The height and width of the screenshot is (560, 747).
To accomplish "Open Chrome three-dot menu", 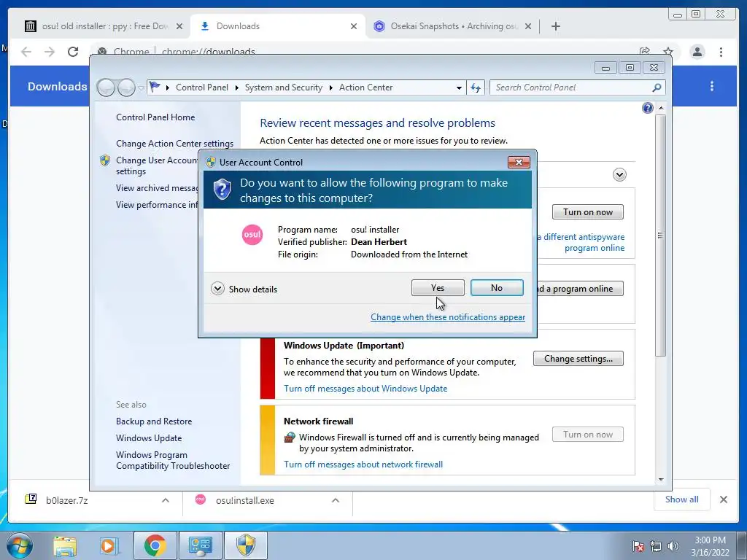I will tap(721, 52).
